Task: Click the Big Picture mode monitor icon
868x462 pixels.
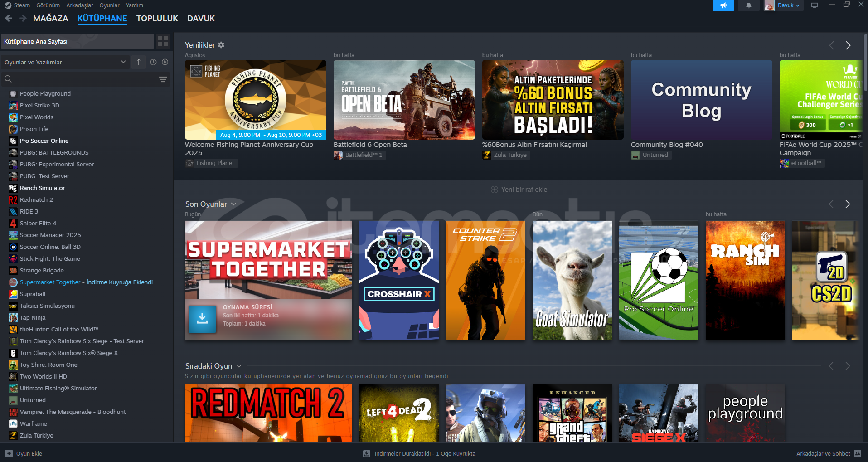Action: coord(815,5)
